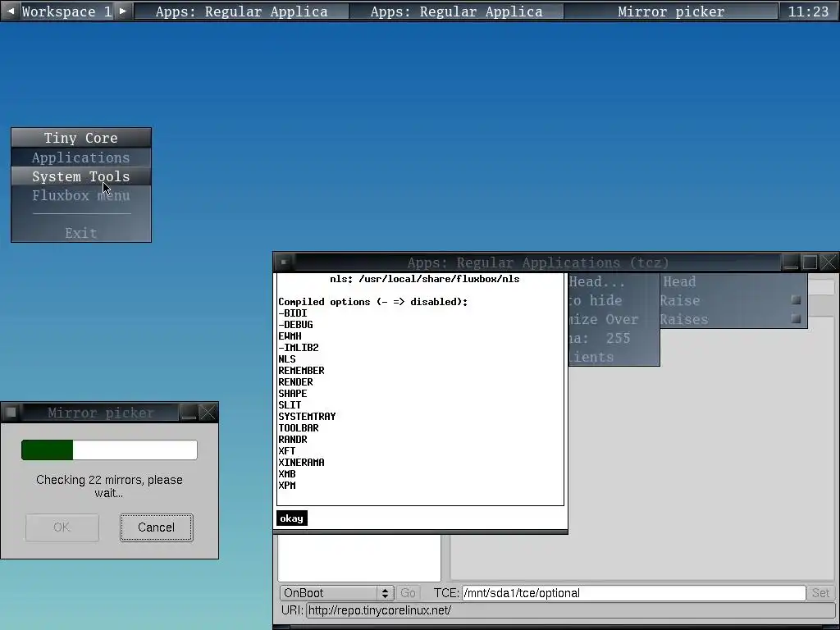This screenshot has height=630, width=840.
Task: Maximize the Apps: Regular Applications window
Action: pos(810,262)
